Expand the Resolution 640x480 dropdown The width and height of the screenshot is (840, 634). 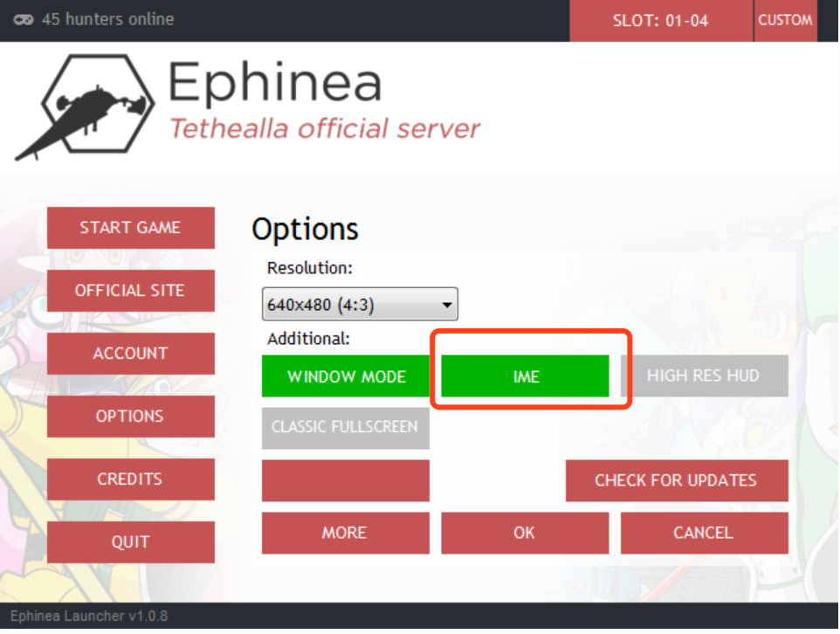(x=360, y=306)
